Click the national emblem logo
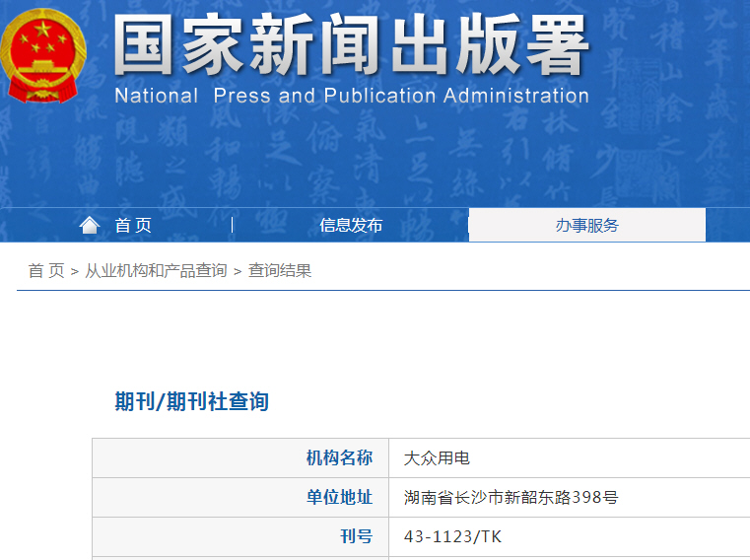 43,55
